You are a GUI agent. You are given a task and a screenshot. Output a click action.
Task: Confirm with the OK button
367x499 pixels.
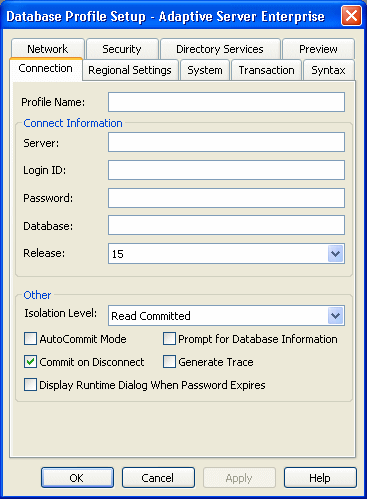pyautogui.click(x=77, y=478)
